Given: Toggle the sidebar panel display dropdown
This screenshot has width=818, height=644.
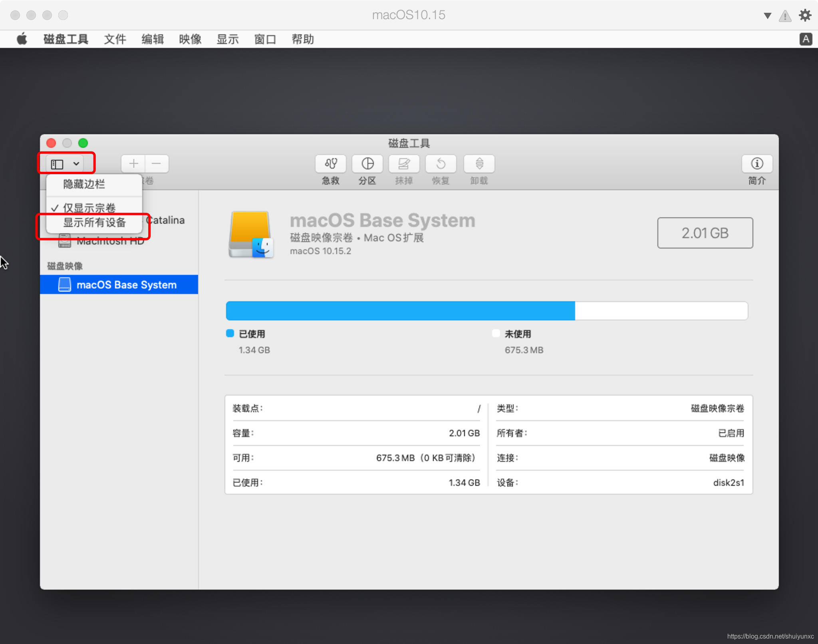Looking at the screenshot, I should [x=69, y=163].
